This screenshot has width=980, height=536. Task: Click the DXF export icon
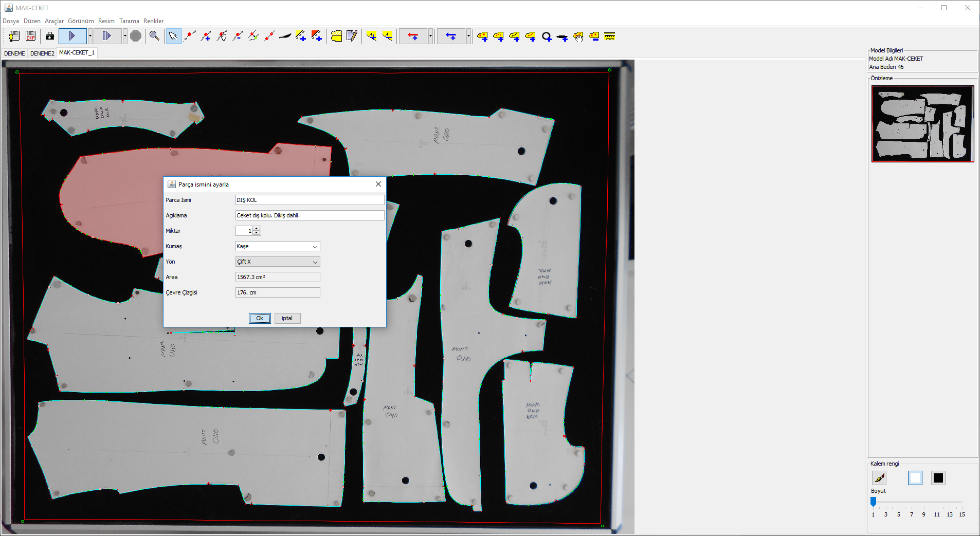pos(31,36)
